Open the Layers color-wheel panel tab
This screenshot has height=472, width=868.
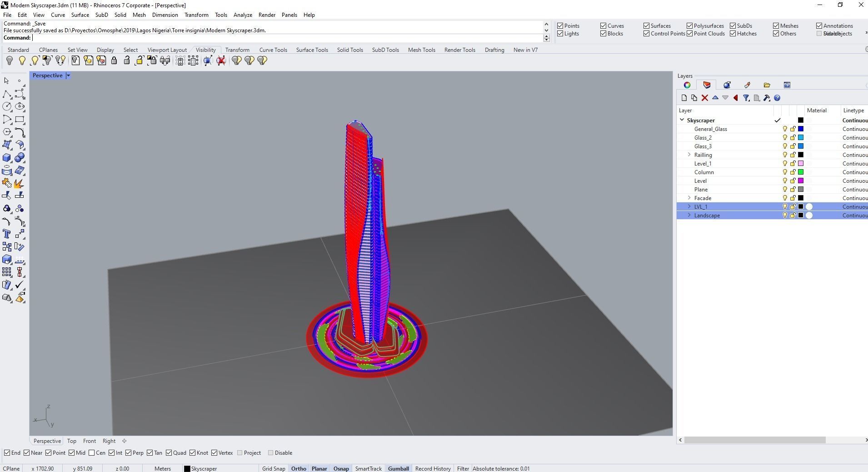pos(687,85)
